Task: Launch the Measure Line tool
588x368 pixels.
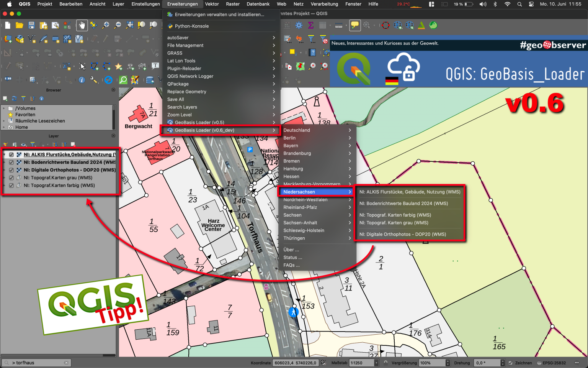Action: pyautogui.click(x=339, y=25)
